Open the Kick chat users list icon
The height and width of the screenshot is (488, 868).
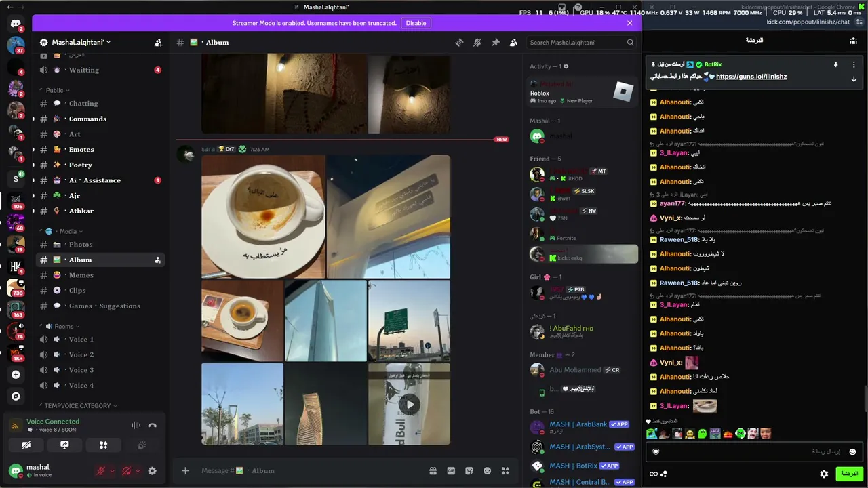pos(853,41)
